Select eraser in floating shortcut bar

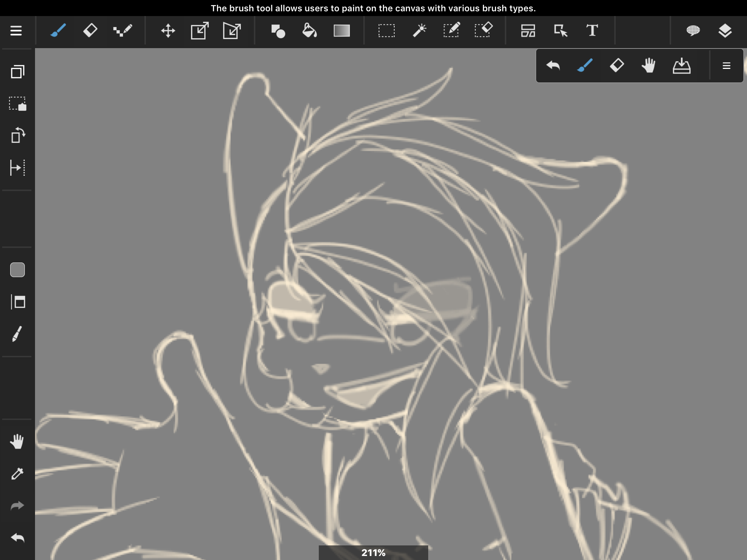[x=617, y=66]
